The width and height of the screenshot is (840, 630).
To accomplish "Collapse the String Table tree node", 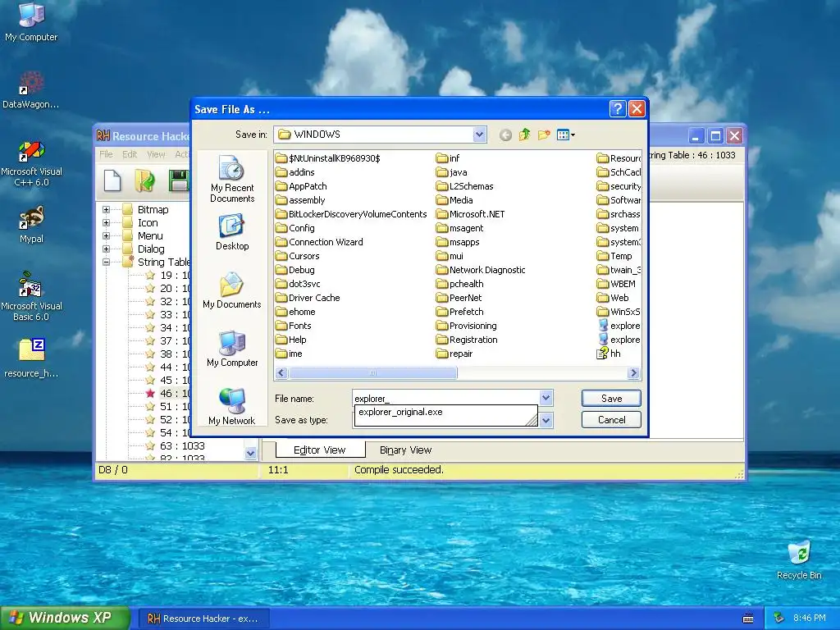I will point(106,262).
